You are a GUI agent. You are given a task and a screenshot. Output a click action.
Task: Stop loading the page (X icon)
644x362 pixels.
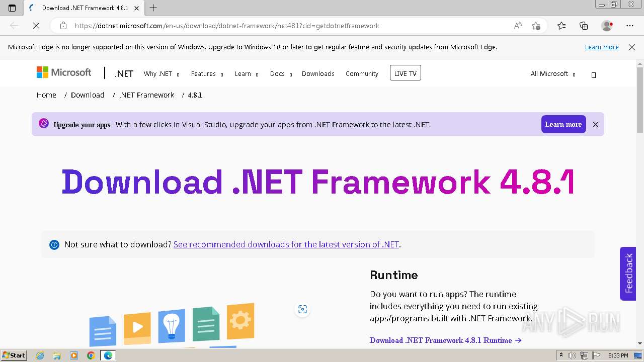point(36,26)
